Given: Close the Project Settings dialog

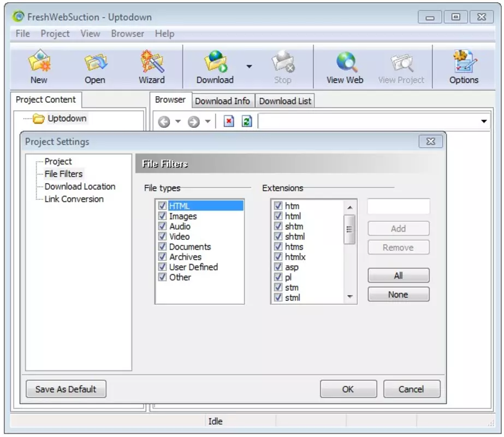Looking at the screenshot, I should point(430,141).
